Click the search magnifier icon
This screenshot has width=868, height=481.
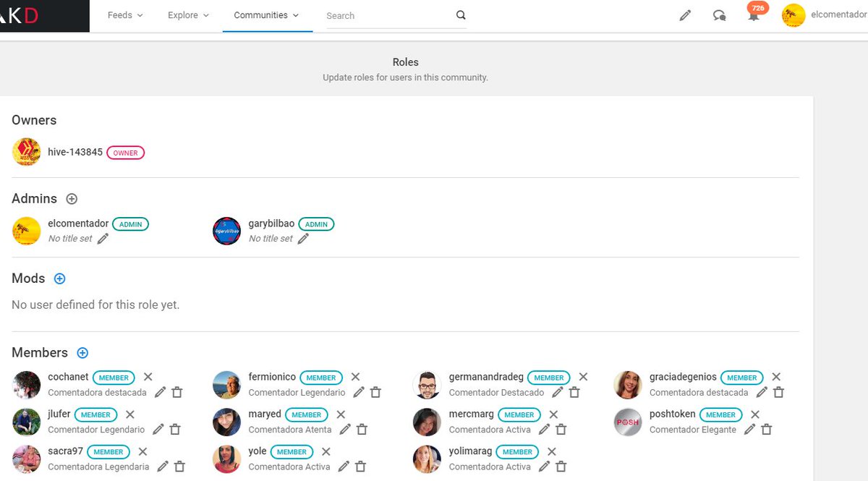[461, 15]
